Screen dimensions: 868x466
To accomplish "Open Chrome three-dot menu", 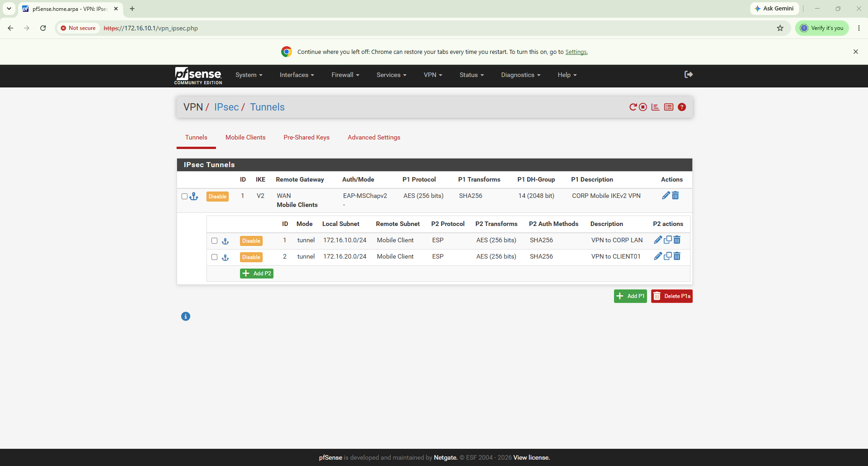I will (x=858, y=28).
